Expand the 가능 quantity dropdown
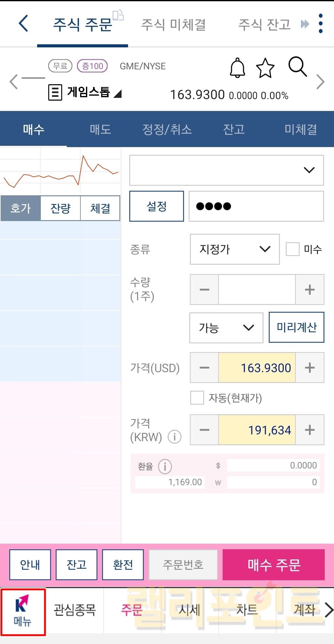This screenshot has width=334, height=644. point(226,328)
